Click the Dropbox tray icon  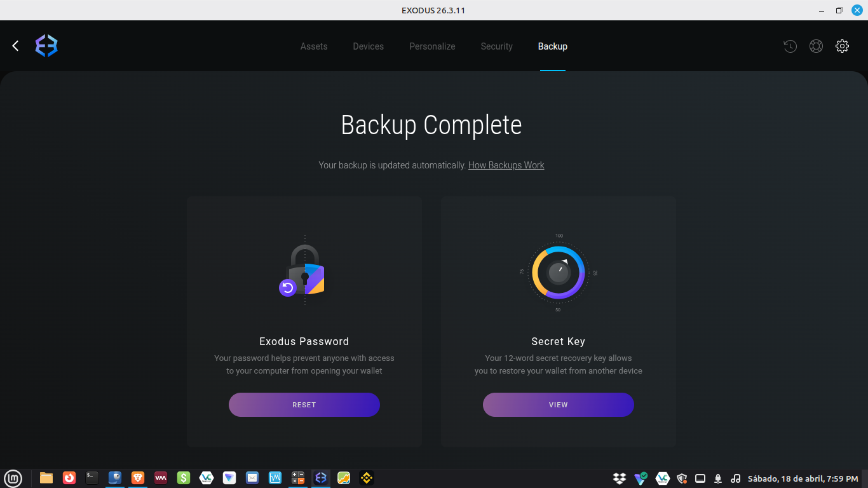pyautogui.click(x=620, y=478)
